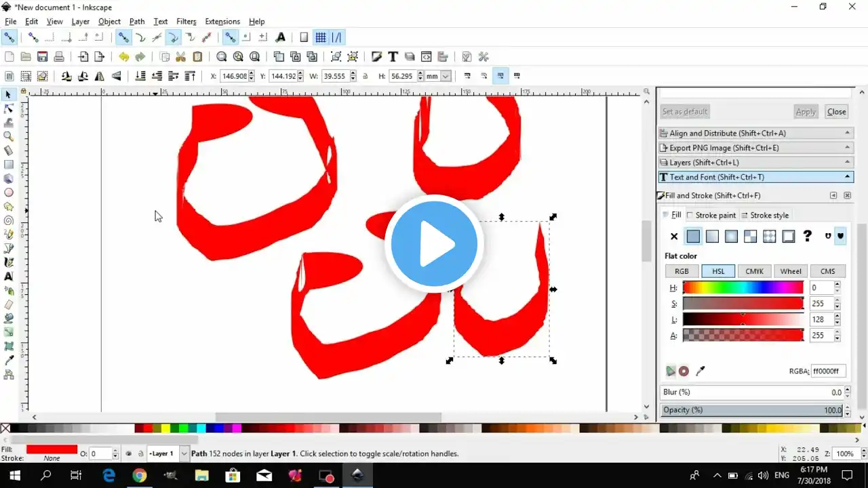This screenshot has height=488, width=868.
Task: Select the Dropper color picker tool
Action: coord(9,360)
